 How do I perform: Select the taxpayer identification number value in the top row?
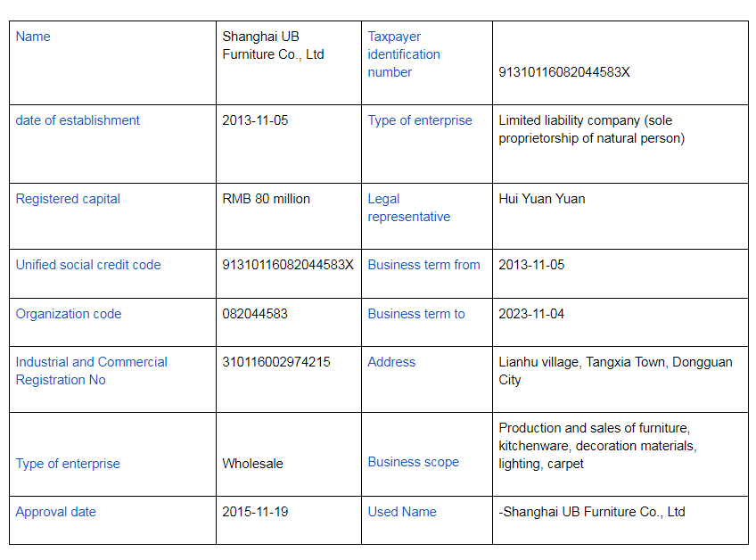564,72
